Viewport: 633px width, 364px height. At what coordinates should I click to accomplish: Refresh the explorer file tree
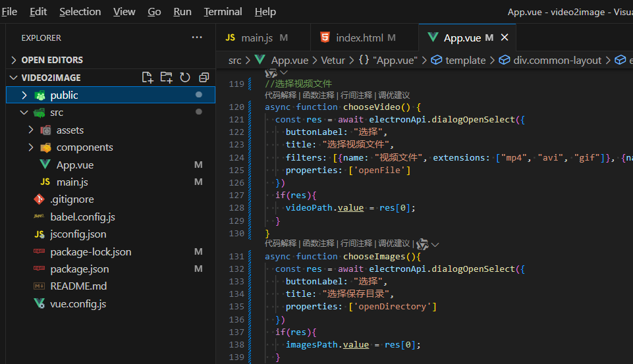[185, 77]
